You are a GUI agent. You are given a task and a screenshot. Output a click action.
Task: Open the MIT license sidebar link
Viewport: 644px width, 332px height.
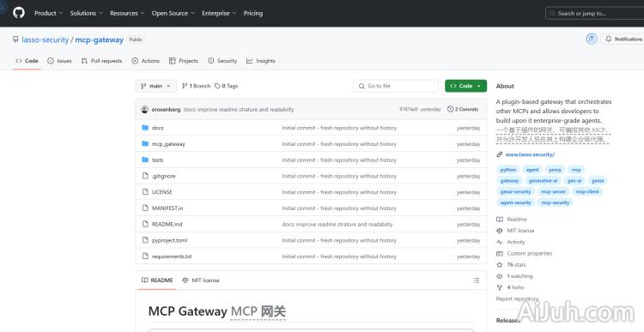[x=515, y=231]
